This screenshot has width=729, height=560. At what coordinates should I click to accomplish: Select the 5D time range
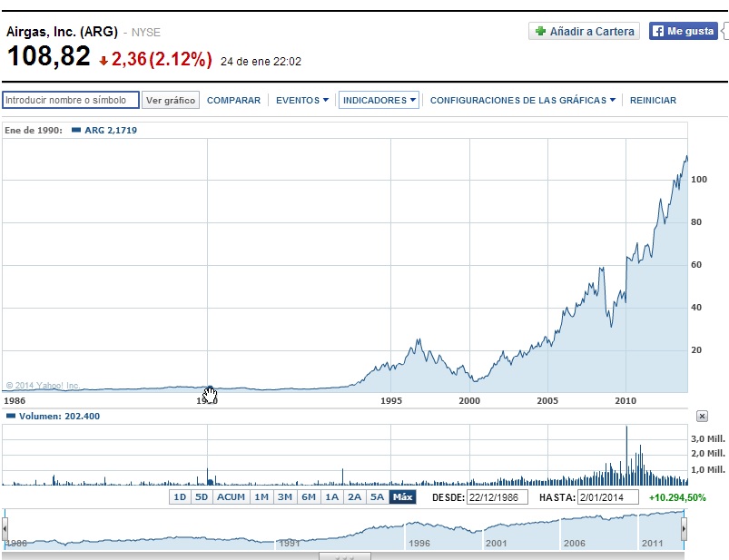click(x=202, y=496)
